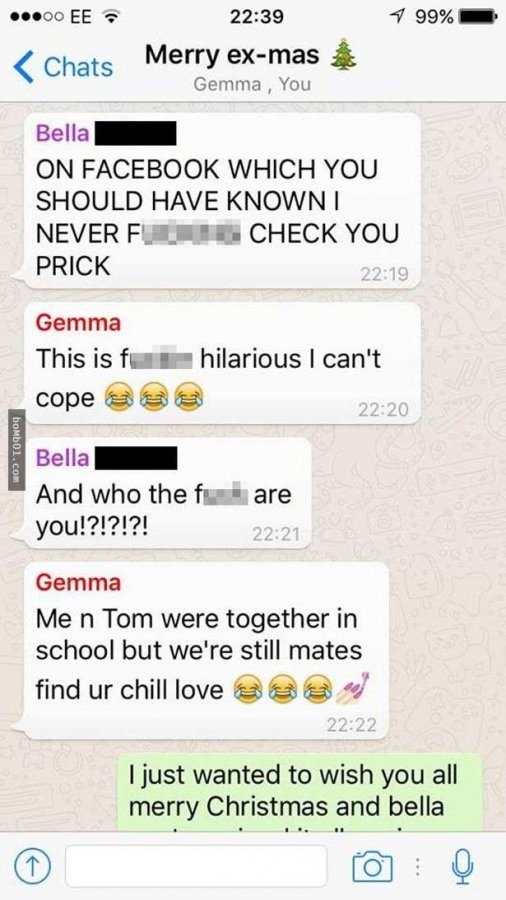Tap the Chats back label

(78, 67)
